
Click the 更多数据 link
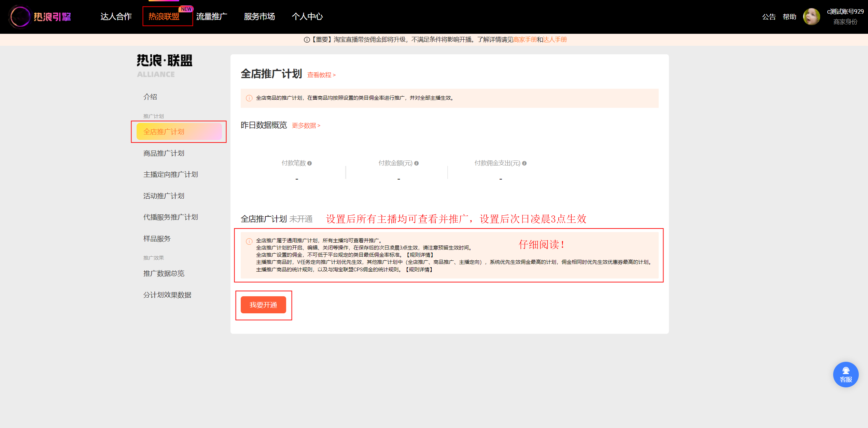click(x=306, y=126)
